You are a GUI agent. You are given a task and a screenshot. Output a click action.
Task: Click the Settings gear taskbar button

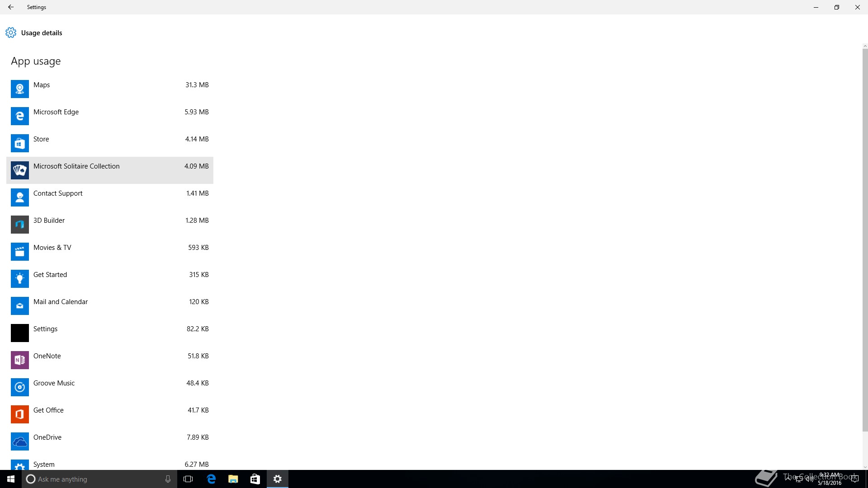point(278,479)
